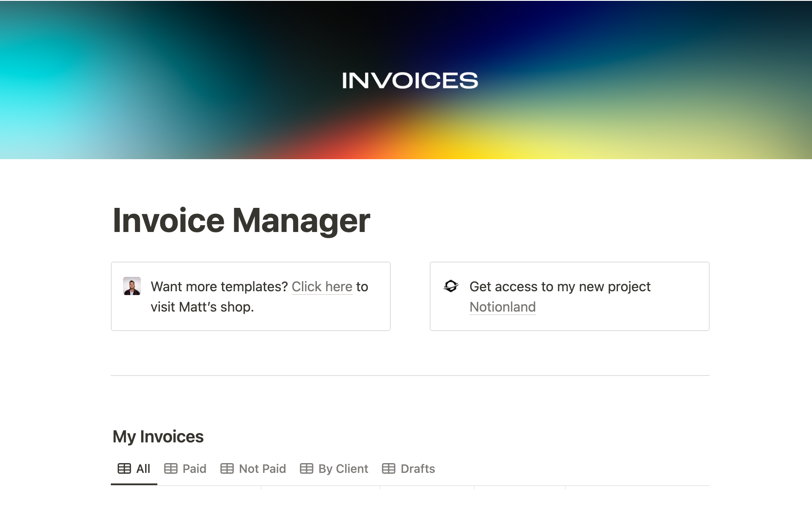Screen dimensions: 812x508
Task: Click the Invoice Manager page title
Action: [x=241, y=221]
